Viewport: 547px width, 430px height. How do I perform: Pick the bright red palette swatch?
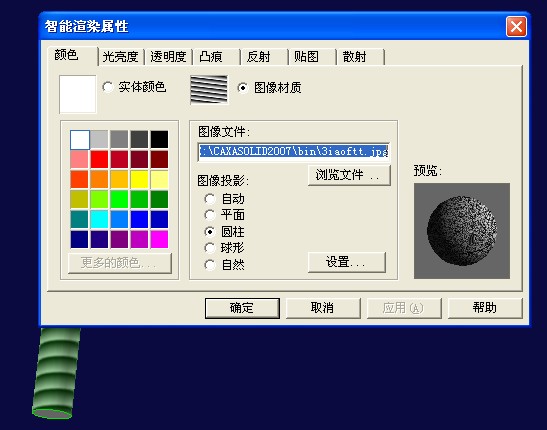click(99, 160)
